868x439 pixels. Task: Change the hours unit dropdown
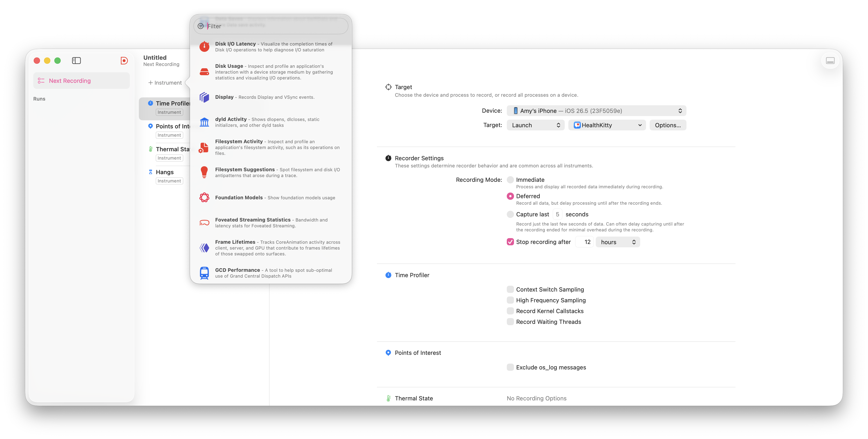(x=618, y=242)
